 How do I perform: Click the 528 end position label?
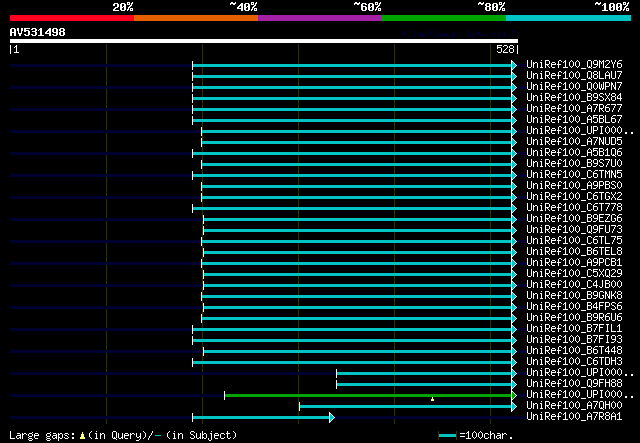[505, 49]
